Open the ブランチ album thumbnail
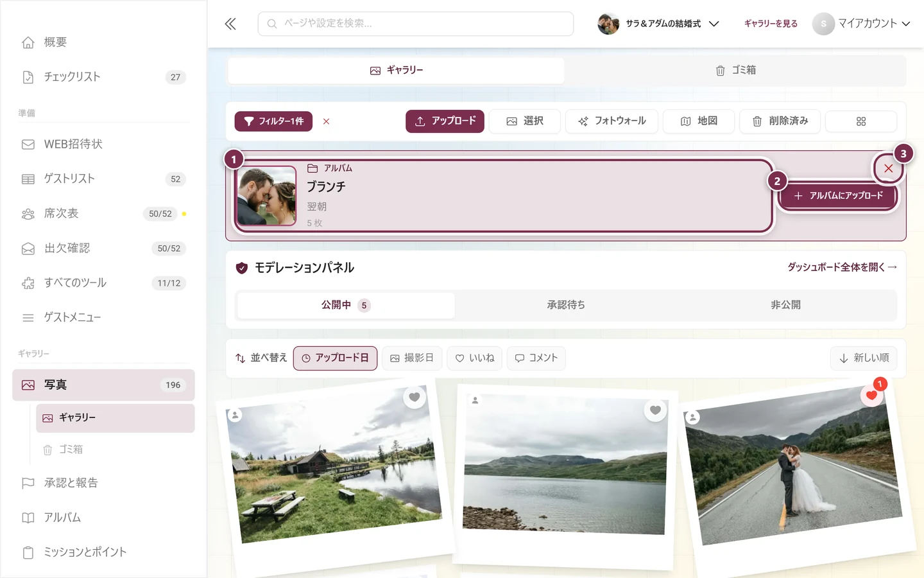 click(266, 196)
